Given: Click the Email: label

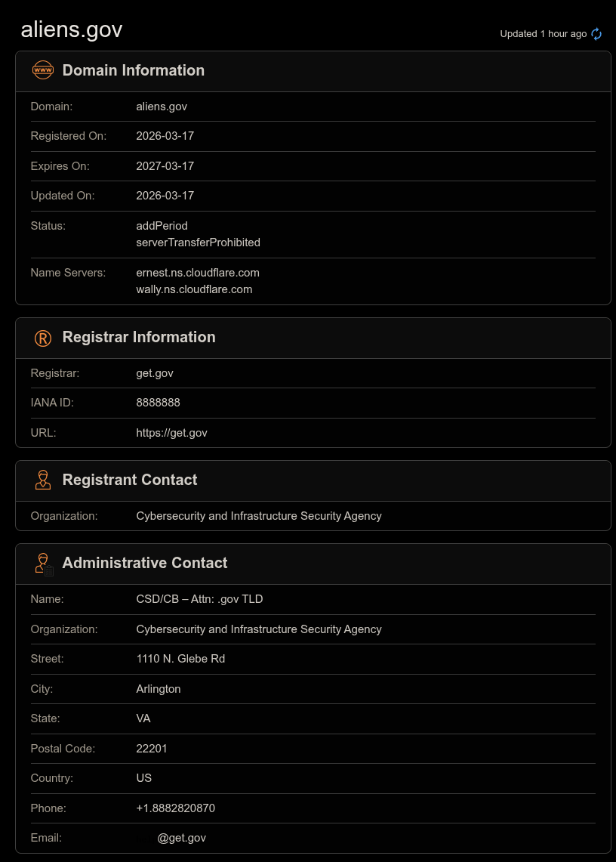Looking at the screenshot, I should [x=45, y=839].
